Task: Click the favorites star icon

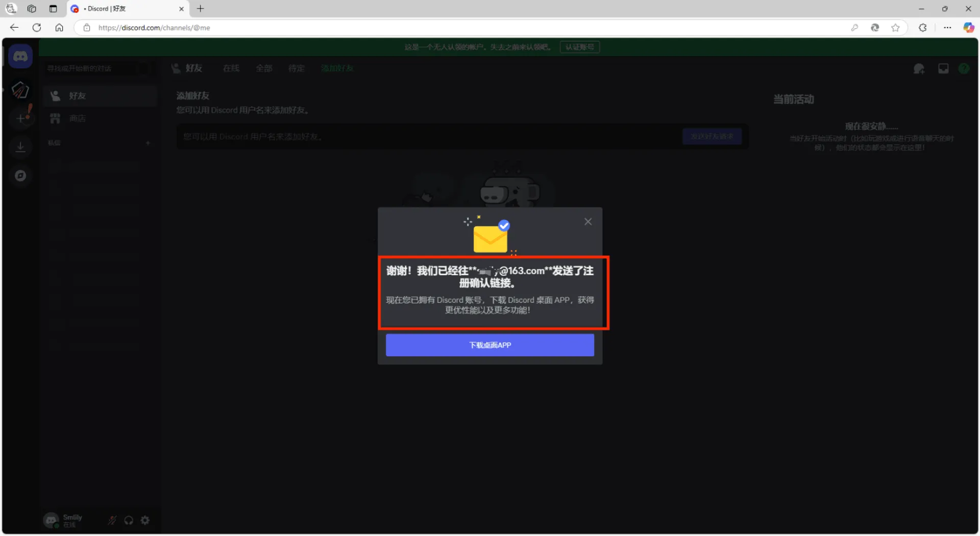Action: point(895,28)
